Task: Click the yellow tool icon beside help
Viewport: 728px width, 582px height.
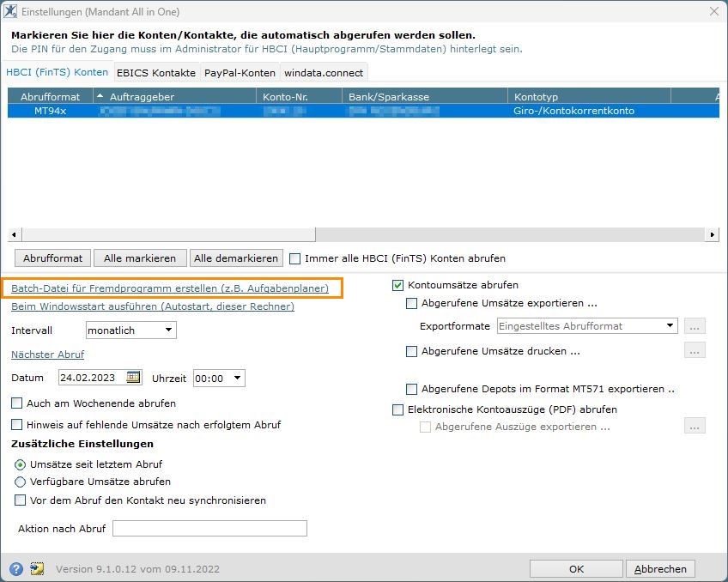Action: (x=37, y=568)
